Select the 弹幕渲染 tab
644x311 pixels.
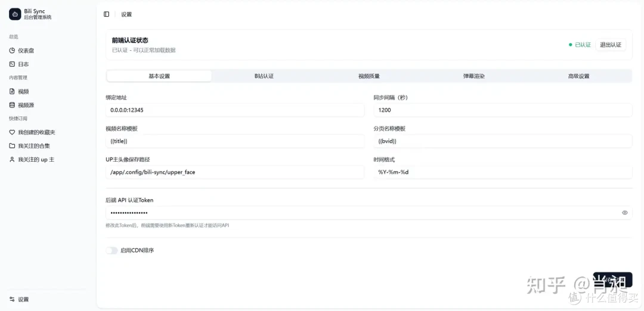click(x=473, y=76)
